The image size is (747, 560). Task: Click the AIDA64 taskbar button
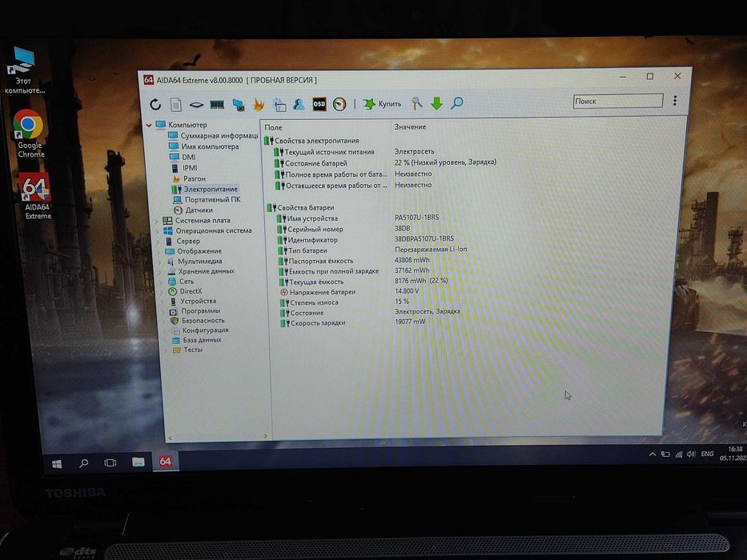[165, 462]
